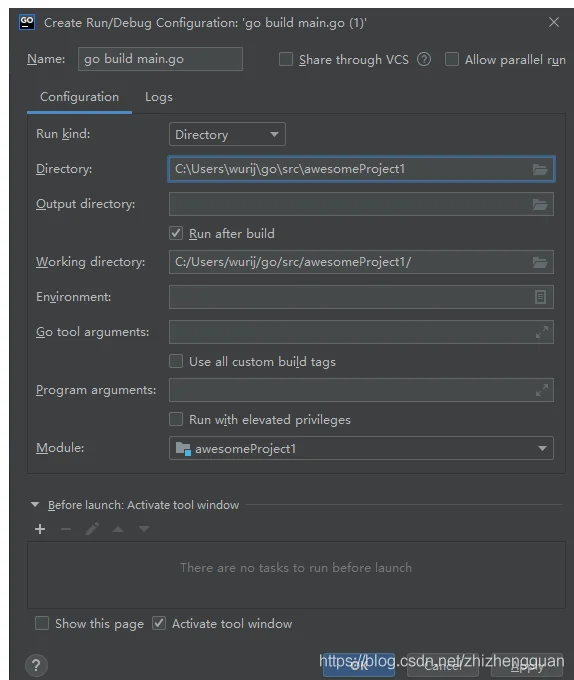Open Module awesomeProject1 dropdown
Image resolution: width=574 pixels, height=680 pixels.
(361, 448)
